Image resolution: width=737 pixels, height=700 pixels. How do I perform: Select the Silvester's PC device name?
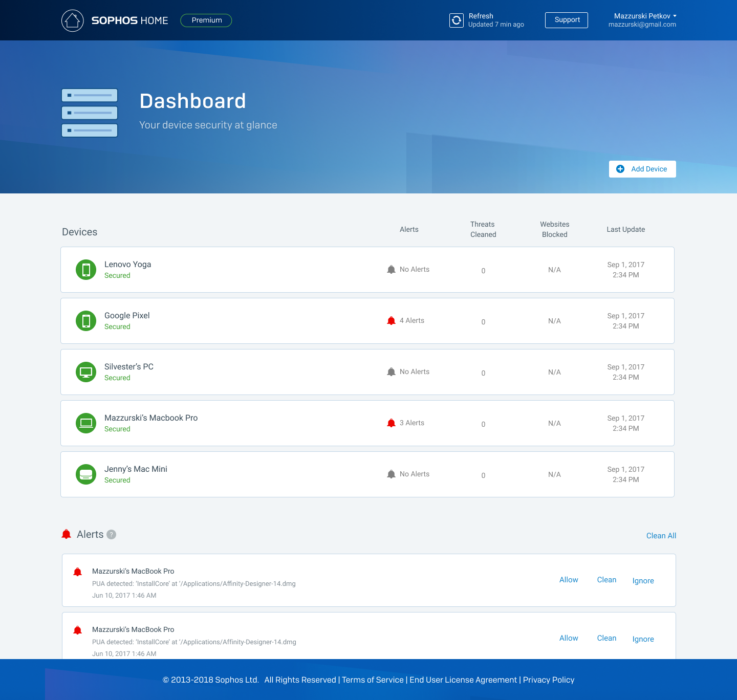pyautogui.click(x=129, y=367)
